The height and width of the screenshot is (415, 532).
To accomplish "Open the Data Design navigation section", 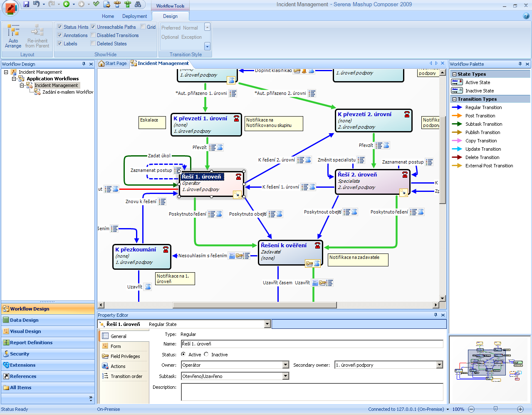I will tap(24, 320).
